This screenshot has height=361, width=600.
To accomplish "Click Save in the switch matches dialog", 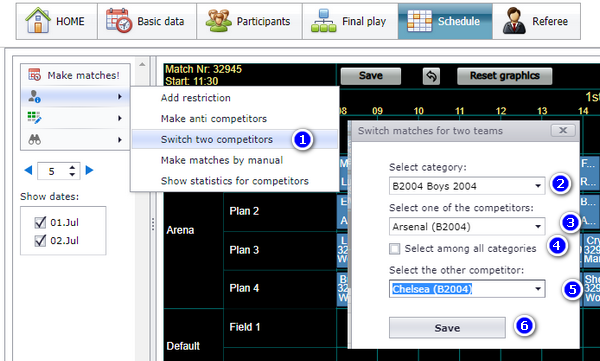I will (x=447, y=328).
